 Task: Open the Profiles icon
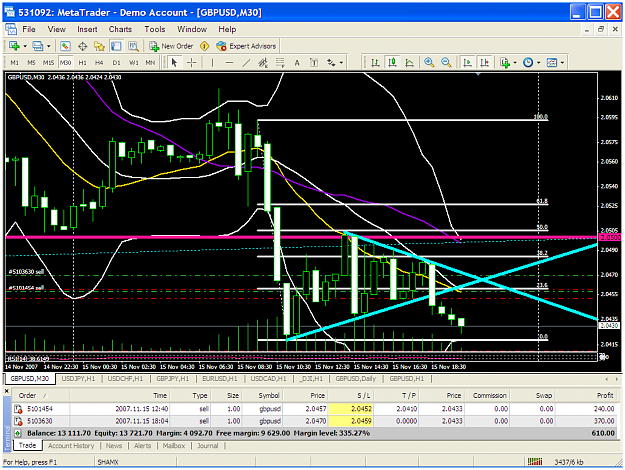click(38, 46)
